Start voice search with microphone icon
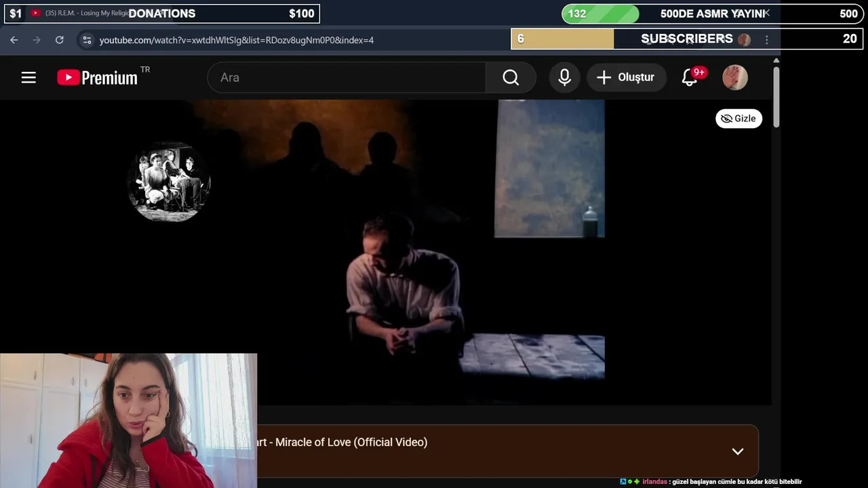The height and width of the screenshot is (488, 868). tap(564, 77)
